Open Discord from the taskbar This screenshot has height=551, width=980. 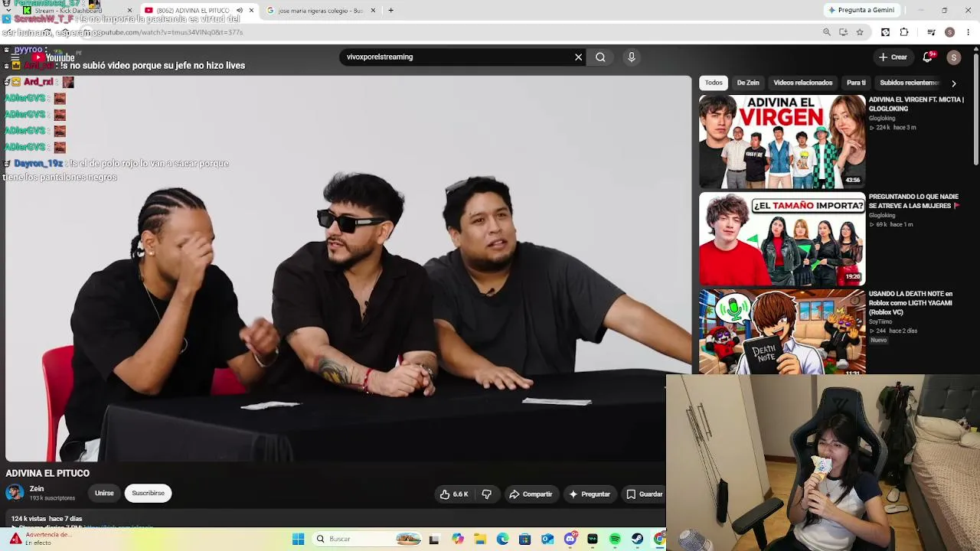(570, 539)
